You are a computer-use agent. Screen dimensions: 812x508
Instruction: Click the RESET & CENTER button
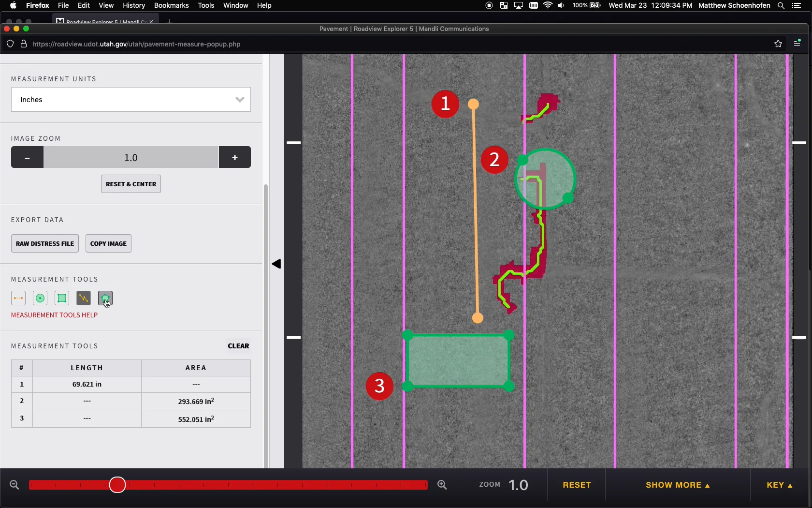click(x=130, y=184)
